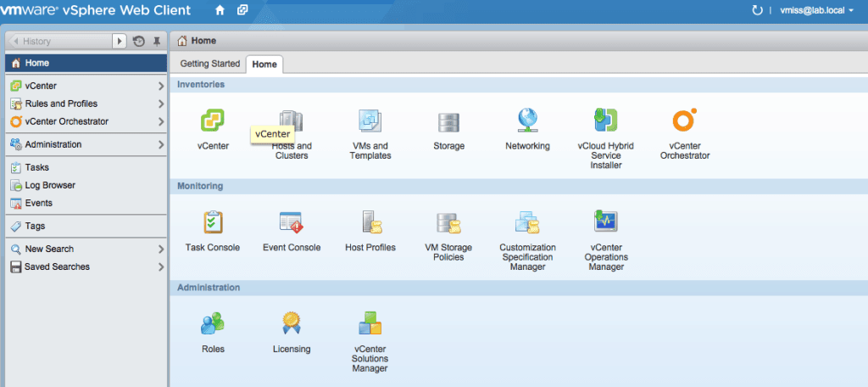Expand Saved Searches chevron
The image size is (868, 387).
[161, 266]
